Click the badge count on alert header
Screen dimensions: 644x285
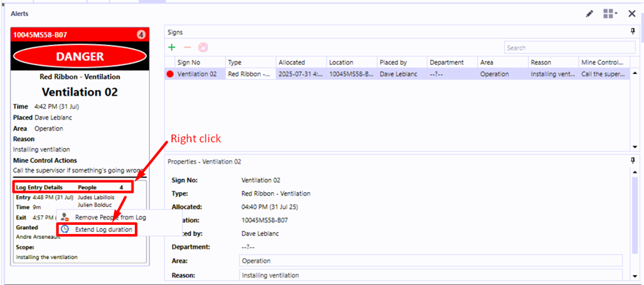tap(141, 34)
